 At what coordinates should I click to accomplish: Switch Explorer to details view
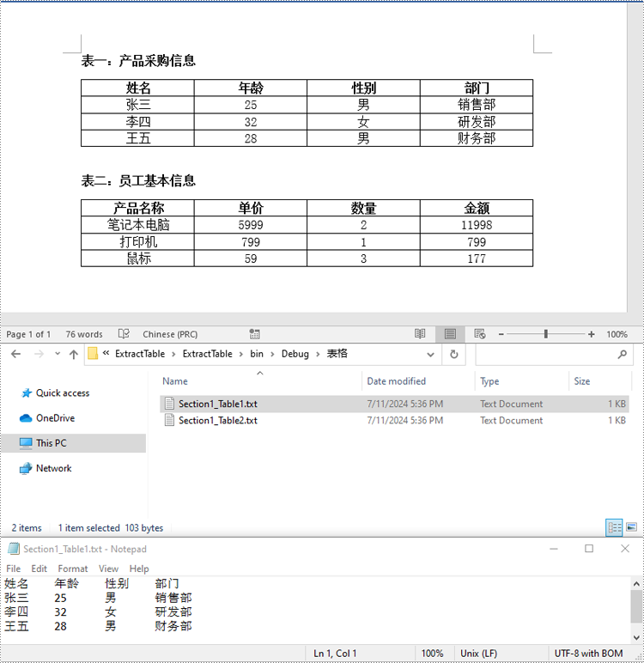click(x=614, y=527)
